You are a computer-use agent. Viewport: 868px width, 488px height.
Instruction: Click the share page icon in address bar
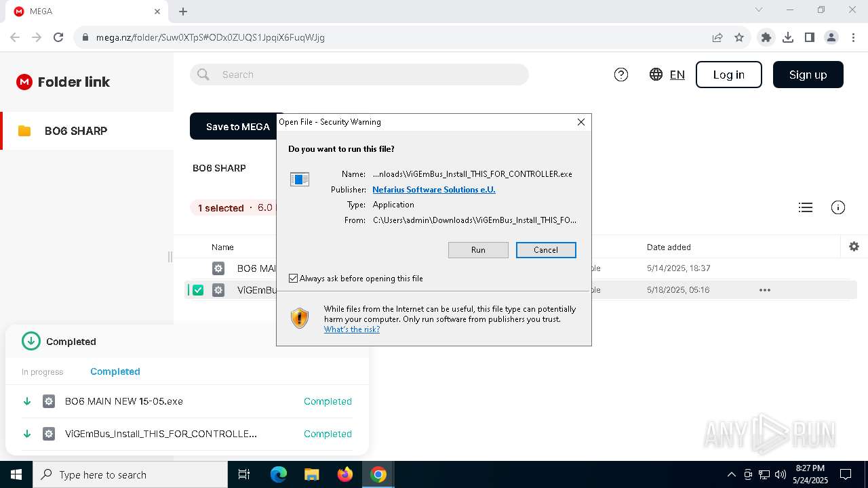[x=717, y=37]
